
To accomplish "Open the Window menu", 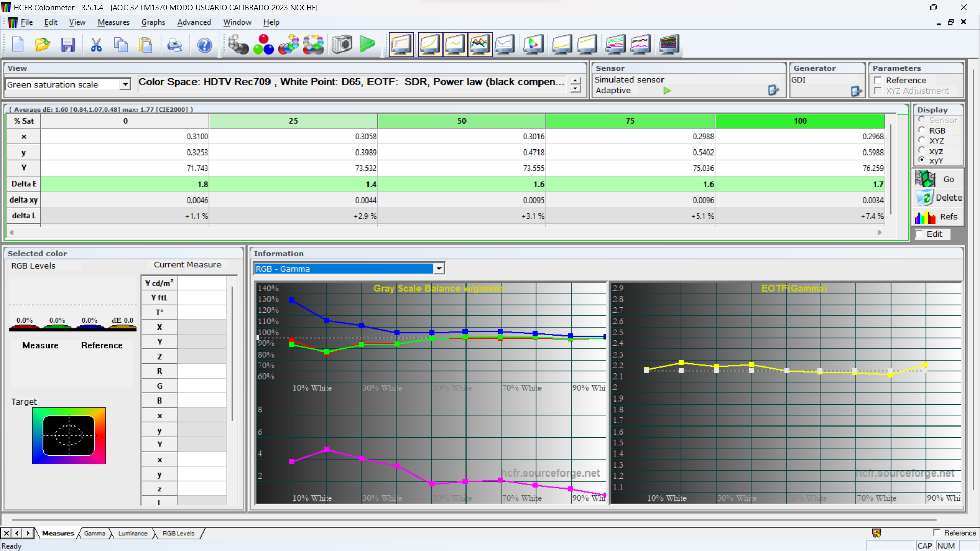I will pyautogui.click(x=237, y=22).
